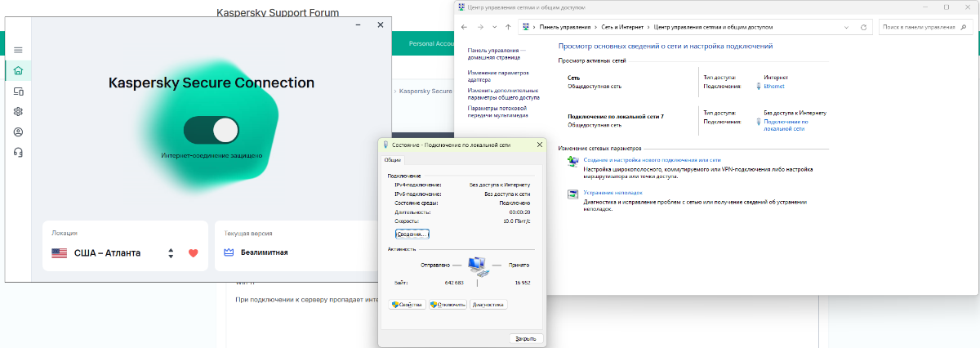Image resolution: width=980 pixels, height=348 pixels.
Task: Click the USA flag icon in Локация
Action: click(59, 253)
